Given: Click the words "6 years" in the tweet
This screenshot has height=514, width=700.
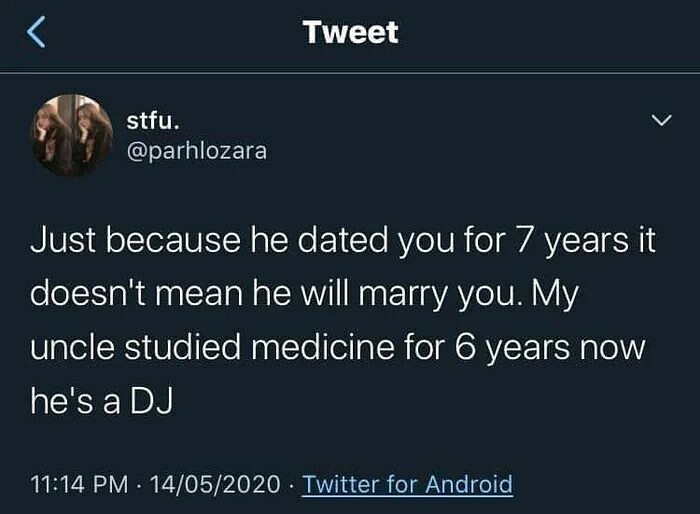Looking at the screenshot, I should pyautogui.click(x=515, y=351).
